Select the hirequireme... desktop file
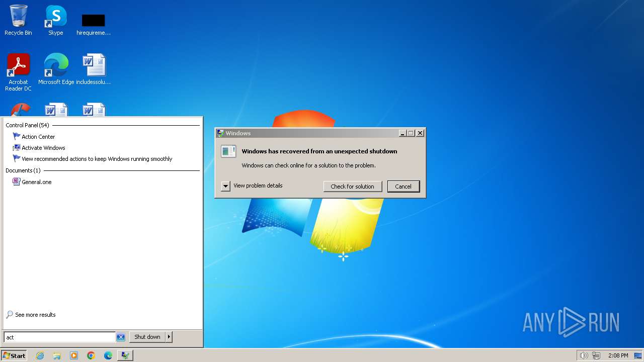This screenshot has width=644, height=362. (x=94, y=24)
